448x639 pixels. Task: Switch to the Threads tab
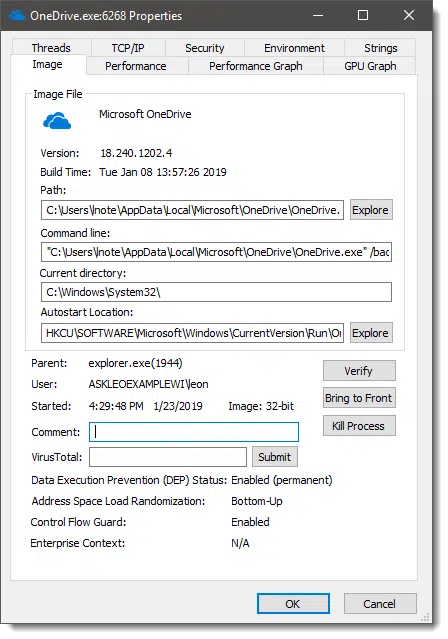pyautogui.click(x=51, y=48)
